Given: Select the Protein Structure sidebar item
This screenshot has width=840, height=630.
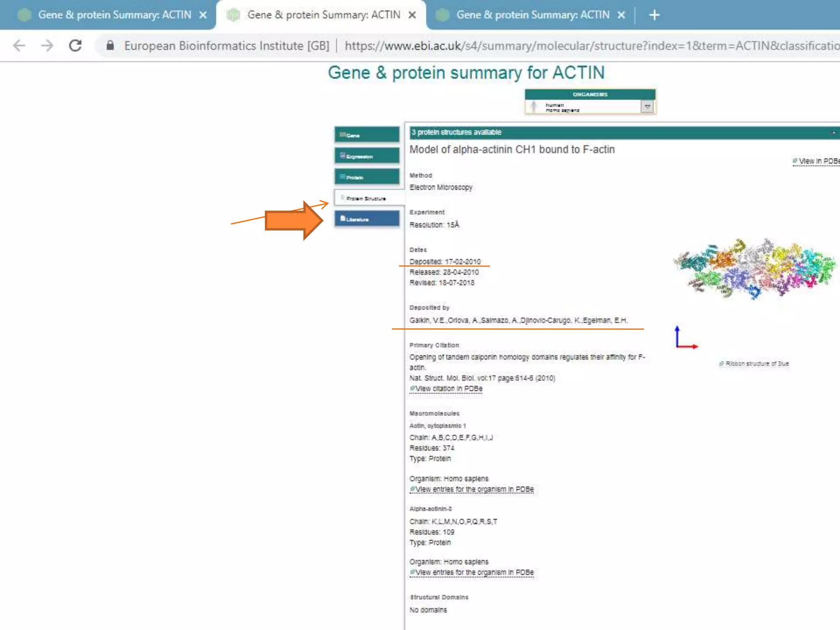Looking at the screenshot, I should click(x=367, y=198).
